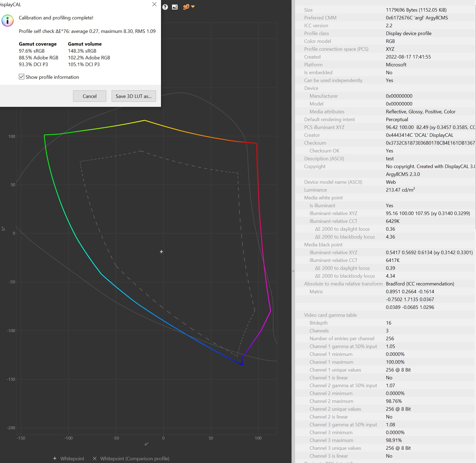Click the red primary corner of gamut outline

point(256,144)
